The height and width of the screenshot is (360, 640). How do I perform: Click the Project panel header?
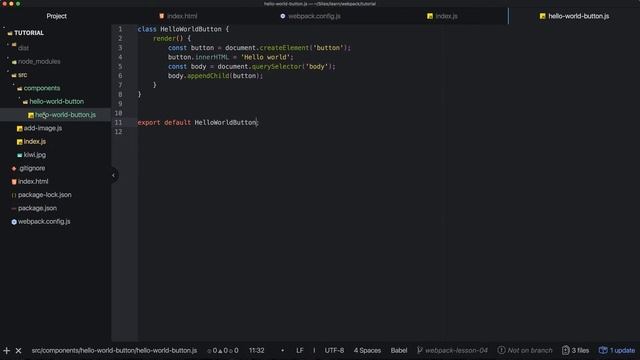point(56,16)
